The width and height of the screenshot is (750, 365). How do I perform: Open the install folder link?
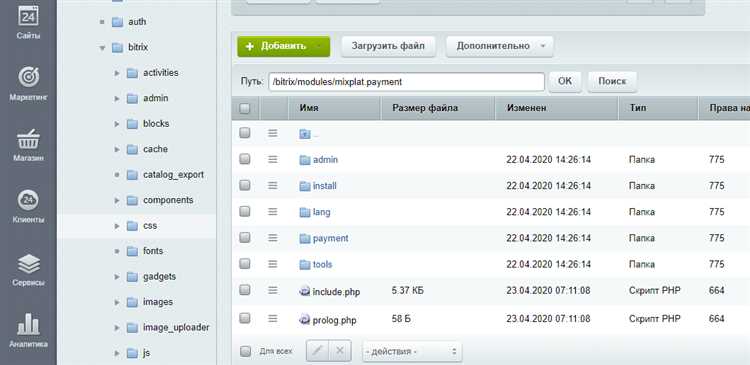coord(324,186)
